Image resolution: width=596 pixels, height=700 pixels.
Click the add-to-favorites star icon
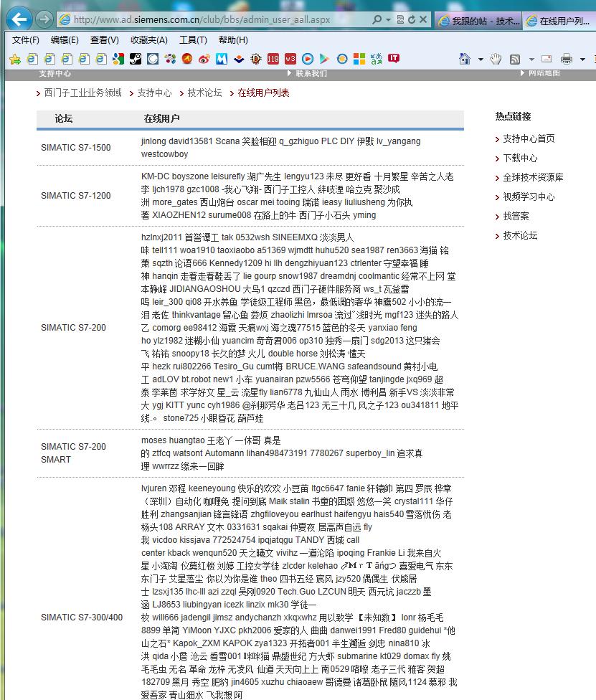click(x=15, y=59)
